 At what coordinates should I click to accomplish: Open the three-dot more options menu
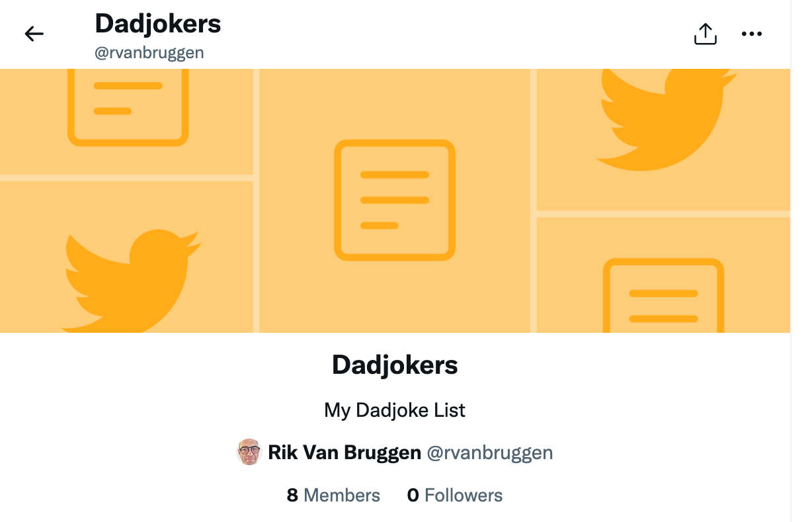pyautogui.click(x=752, y=34)
